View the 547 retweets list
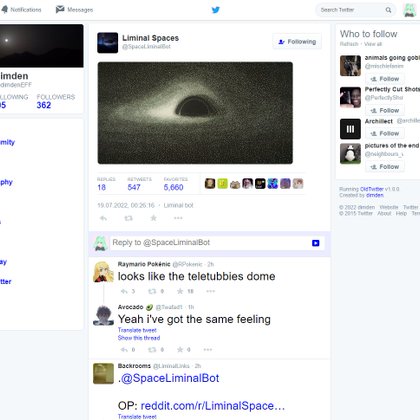Viewport: 420px width, 420px height. pyautogui.click(x=134, y=187)
